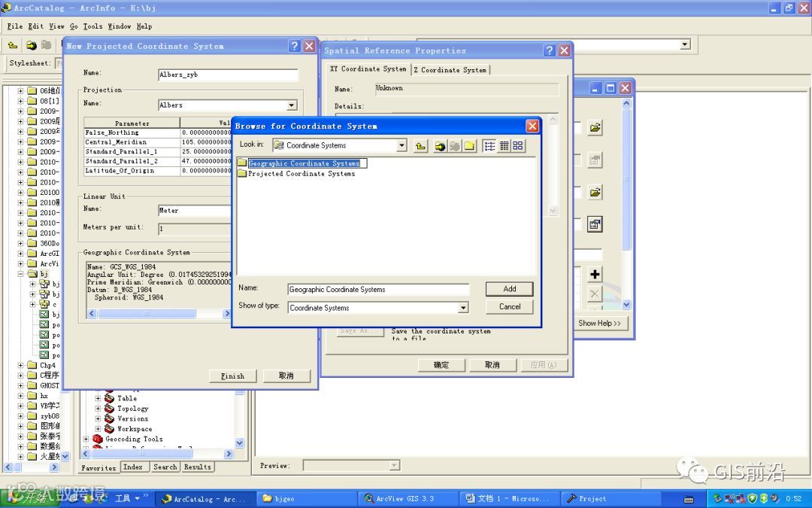Viewport: 812px width, 508px height.
Task: Click Connect to Folder icon in Browse dialog
Action: [440, 146]
